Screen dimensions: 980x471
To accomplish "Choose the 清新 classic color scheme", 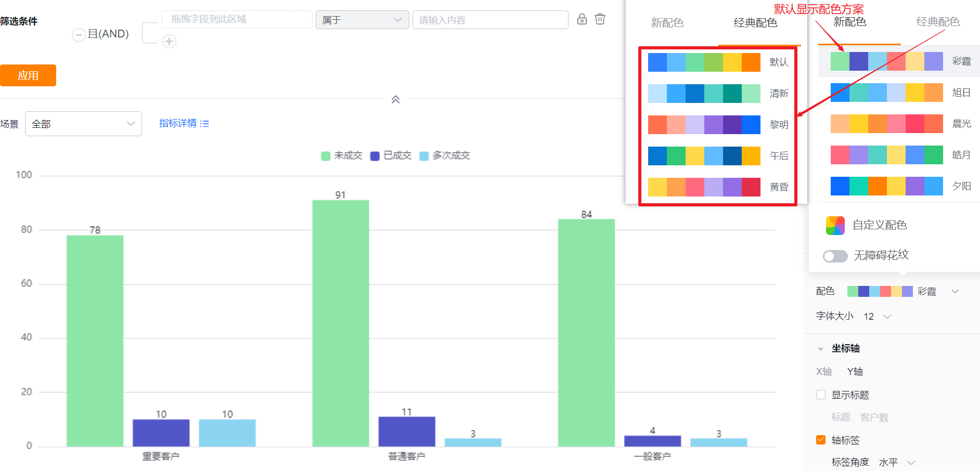I will 718,94.
